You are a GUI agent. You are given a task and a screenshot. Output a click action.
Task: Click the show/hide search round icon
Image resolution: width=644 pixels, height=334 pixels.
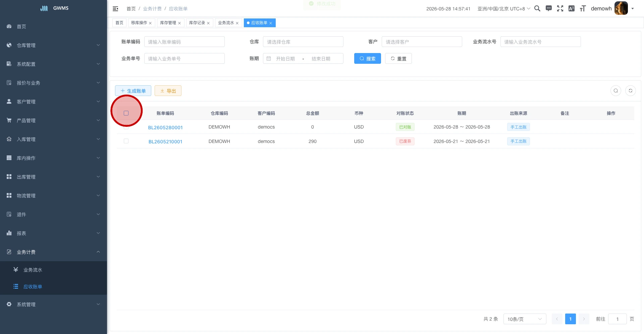click(x=616, y=91)
